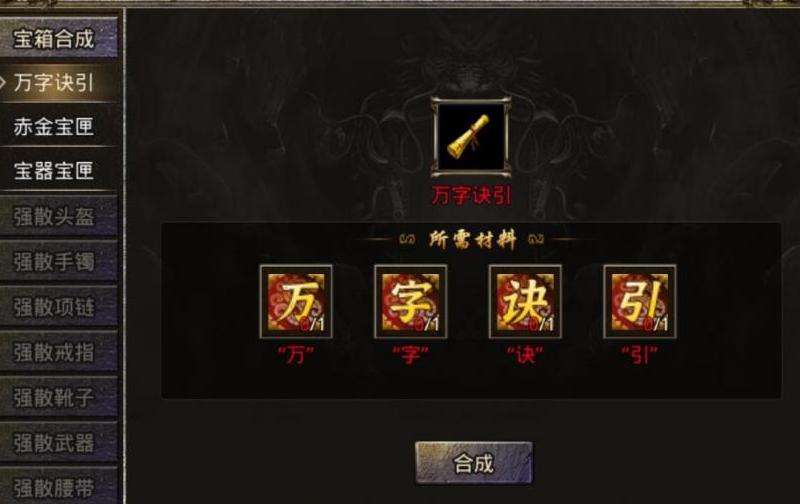Click the 所需材料 section heading
The image size is (800, 504).
coord(472,239)
